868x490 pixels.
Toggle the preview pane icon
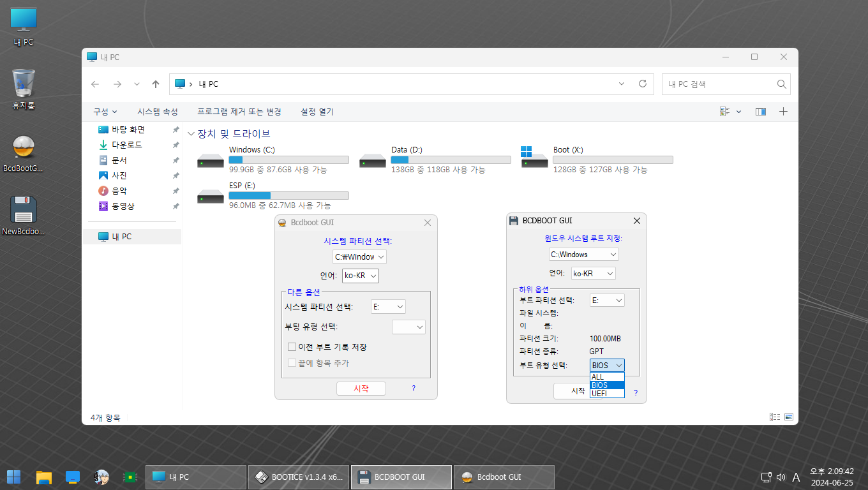click(760, 112)
